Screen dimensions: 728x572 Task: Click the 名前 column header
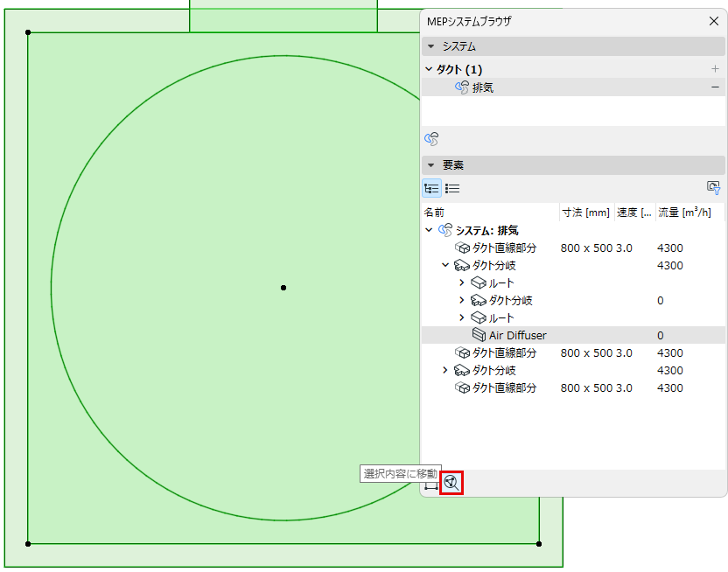(490, 213)
